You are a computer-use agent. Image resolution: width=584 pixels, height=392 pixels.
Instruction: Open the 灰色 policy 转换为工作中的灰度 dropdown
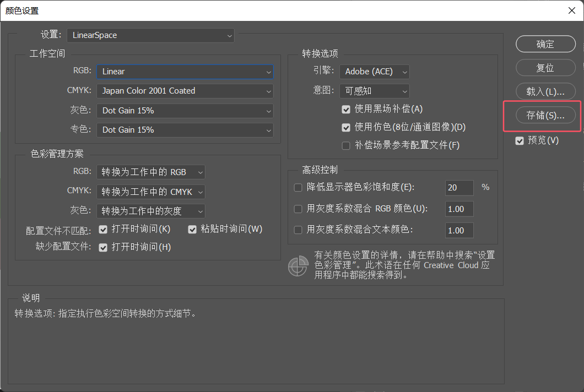click(x=151, y=211)
